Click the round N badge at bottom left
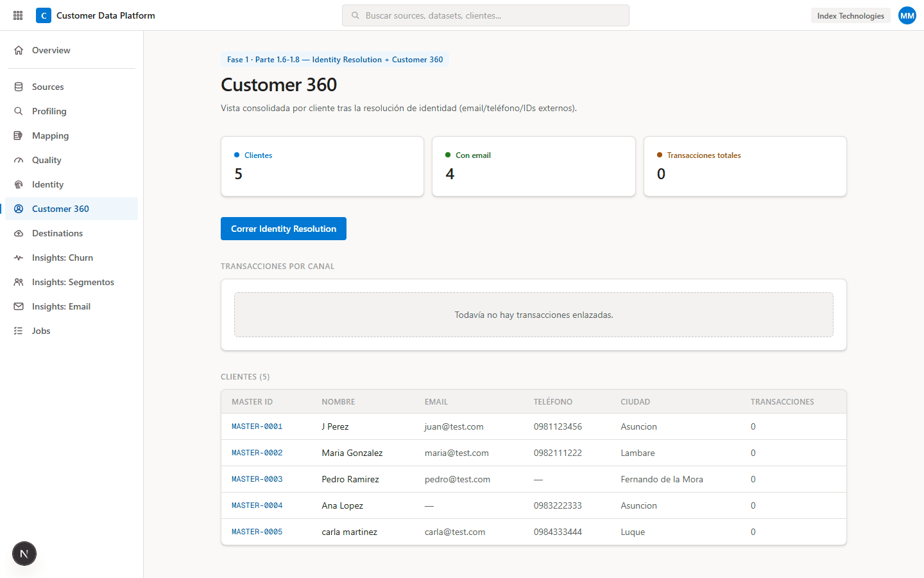Image resolution: width=924 pixels, height=578 pixels. click(x=24, y=554)
